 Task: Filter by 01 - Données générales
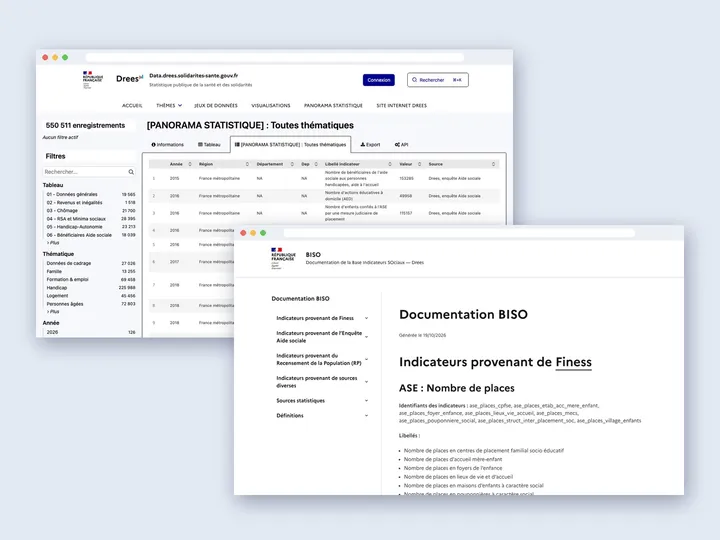(x=90, y=194)
